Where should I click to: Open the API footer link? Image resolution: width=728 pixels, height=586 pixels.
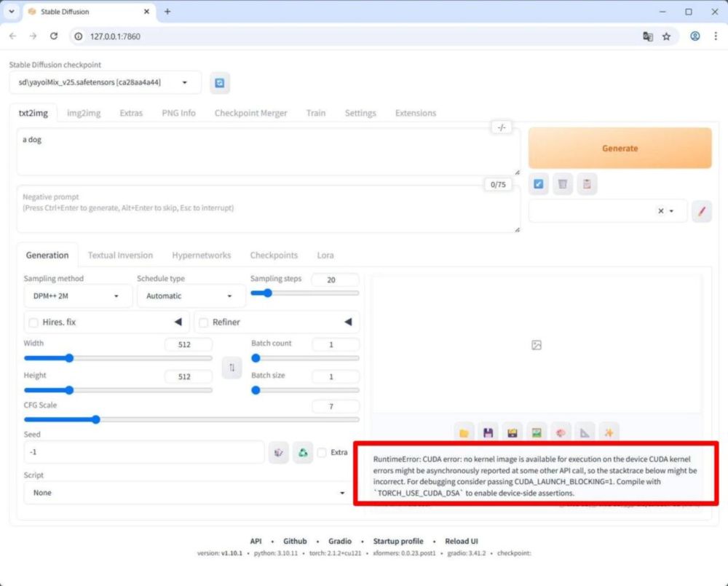[x=256, y=542]
